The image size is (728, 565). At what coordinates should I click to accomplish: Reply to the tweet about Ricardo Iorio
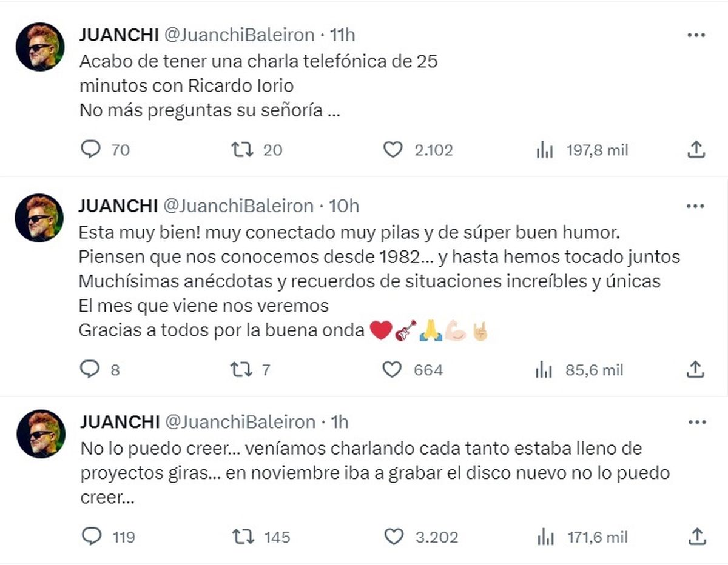pos(92,150)
